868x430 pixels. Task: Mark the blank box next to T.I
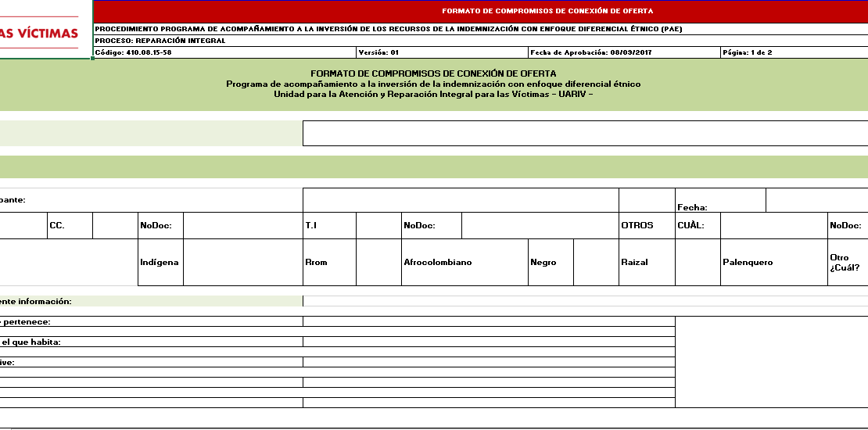click(378, 226)
